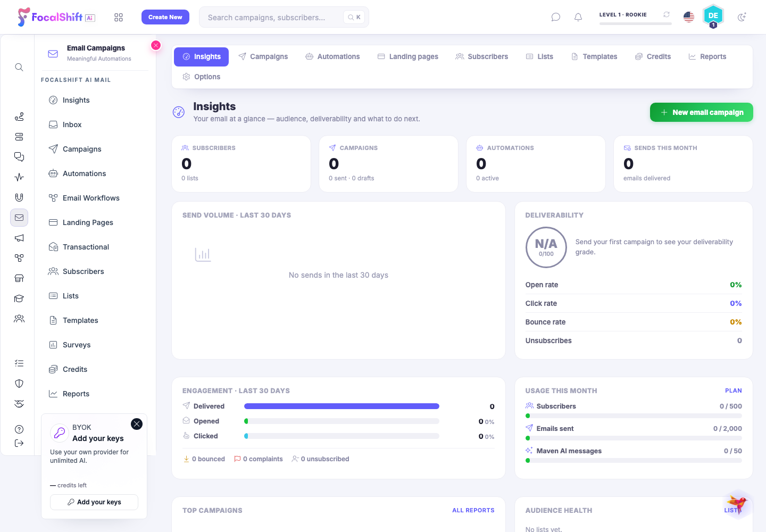Open sidebar Campaigns item
This screenshot has width=766, height=532.
(95, 149)
